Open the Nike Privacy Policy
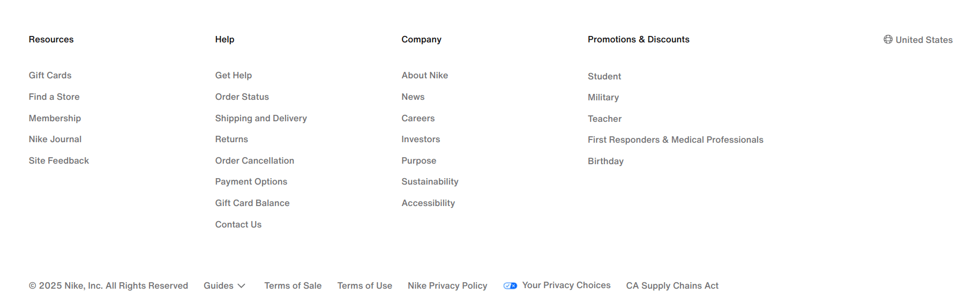 [447, 286]
